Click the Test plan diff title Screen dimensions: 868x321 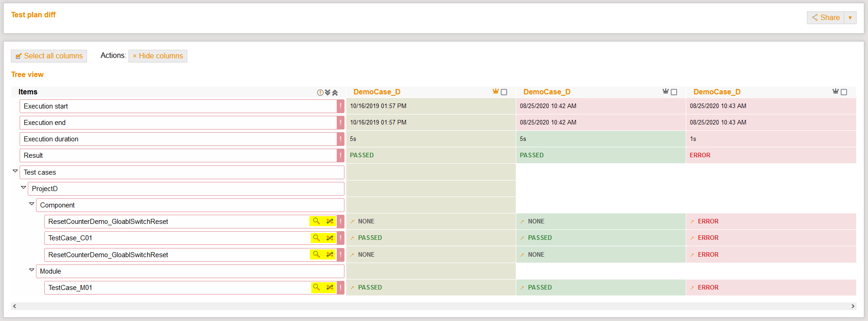(x=33, y=15)
